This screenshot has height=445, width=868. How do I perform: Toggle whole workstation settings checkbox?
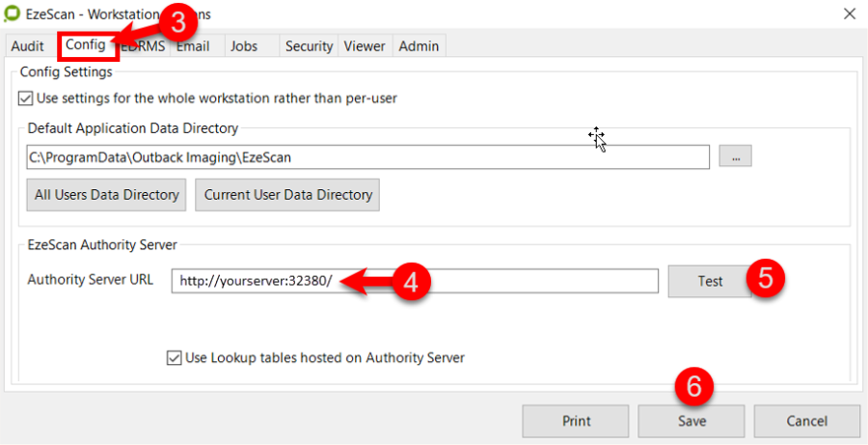point(25,98)
